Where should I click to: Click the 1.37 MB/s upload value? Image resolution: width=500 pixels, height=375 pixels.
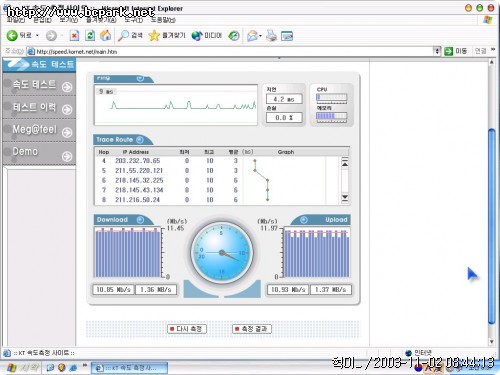click(x=331, y=290)
